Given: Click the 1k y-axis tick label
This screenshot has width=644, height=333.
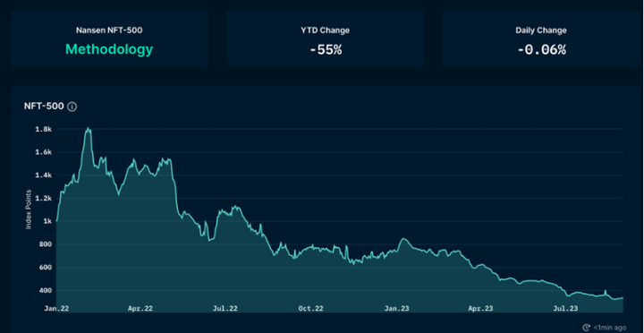Looking at the screenshot, I should click(47, 221).
